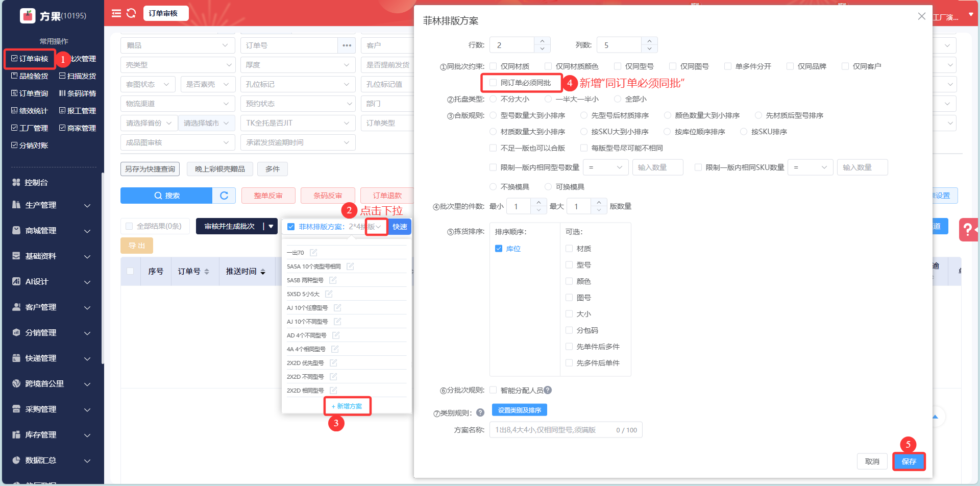Expand the 库存管理 sidebar section

[x=51, y=435]
